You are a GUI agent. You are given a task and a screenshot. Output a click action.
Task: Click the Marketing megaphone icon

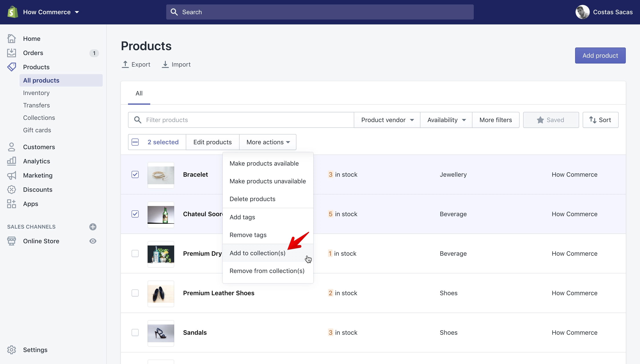(12, 175)
